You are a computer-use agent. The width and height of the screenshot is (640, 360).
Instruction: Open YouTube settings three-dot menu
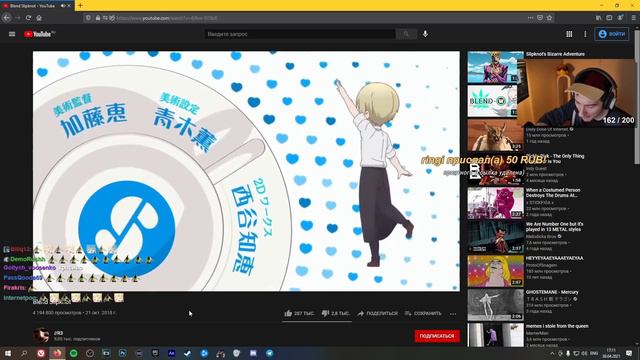[585, 34]
